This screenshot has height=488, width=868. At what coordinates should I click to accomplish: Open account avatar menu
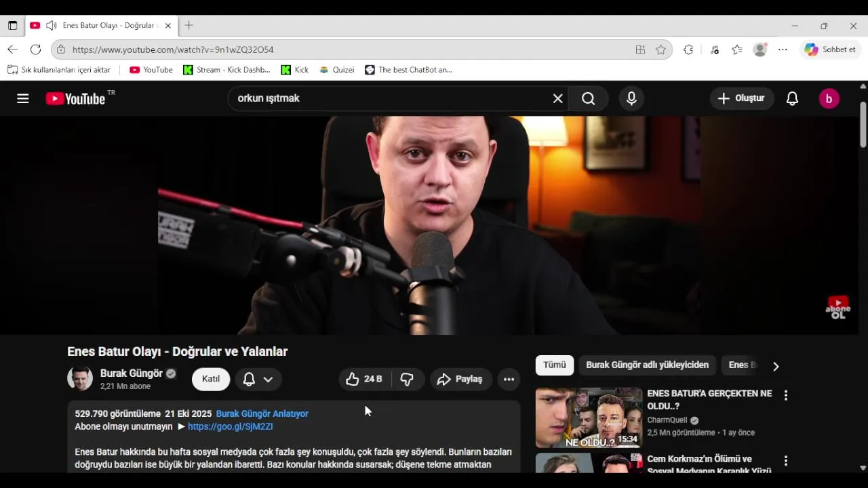pyautogui.click(x=829, y=98)
